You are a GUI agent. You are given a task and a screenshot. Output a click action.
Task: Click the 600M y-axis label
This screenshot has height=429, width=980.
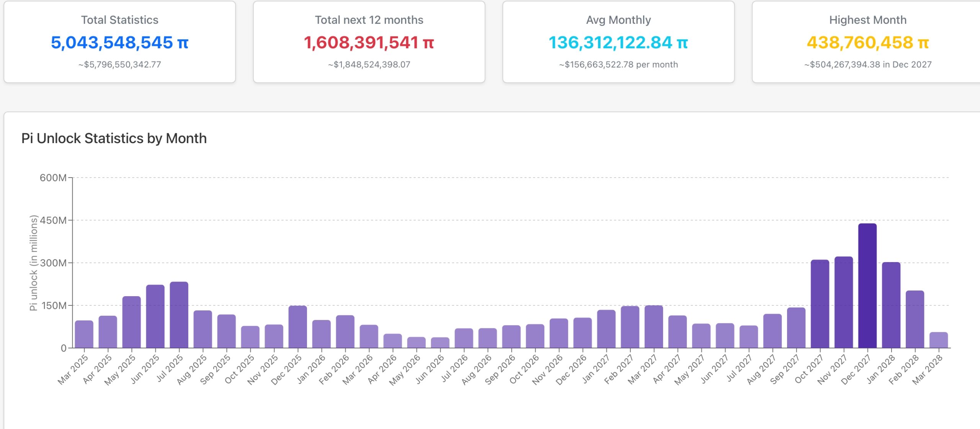(x=53, y=178)
